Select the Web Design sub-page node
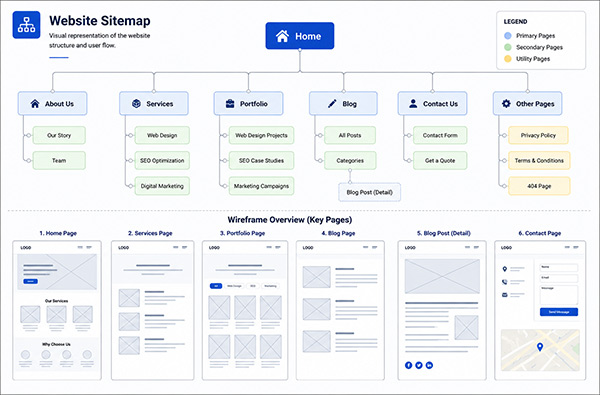The image size is (600, 395). pyautogui.click(x=162, y=135)
